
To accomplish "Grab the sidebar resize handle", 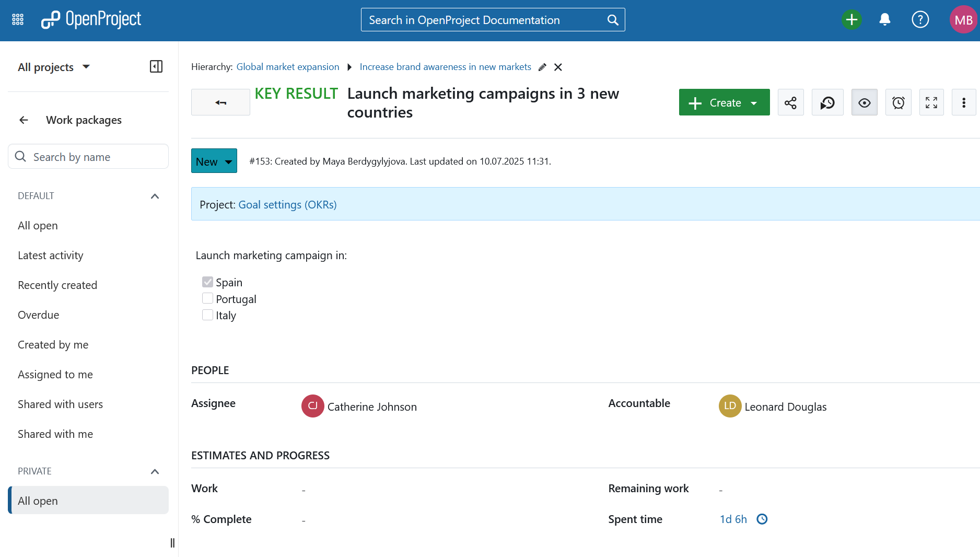I will [172, 543].
